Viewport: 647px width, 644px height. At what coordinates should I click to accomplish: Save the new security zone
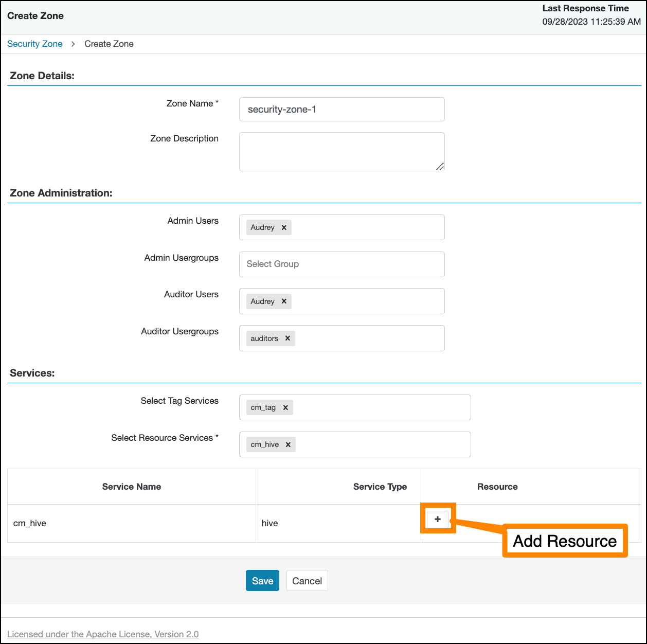pyautogui.click(x=262, y=581)
